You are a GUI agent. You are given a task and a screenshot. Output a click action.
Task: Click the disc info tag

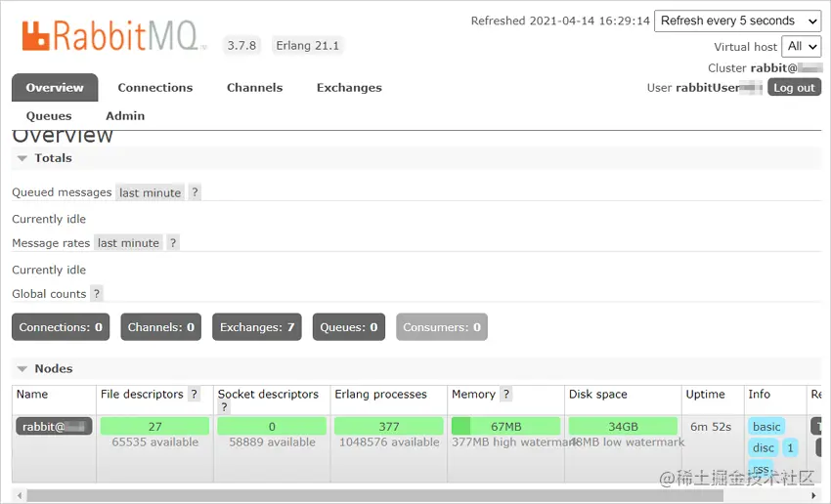coord(764,448)
